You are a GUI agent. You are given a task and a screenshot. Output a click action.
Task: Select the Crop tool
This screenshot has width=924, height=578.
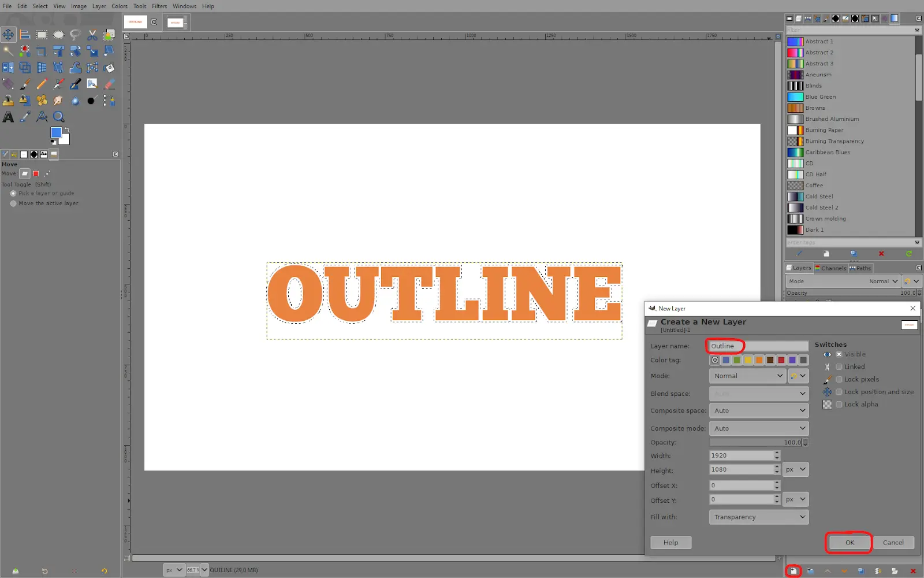[x=42, y=51]
